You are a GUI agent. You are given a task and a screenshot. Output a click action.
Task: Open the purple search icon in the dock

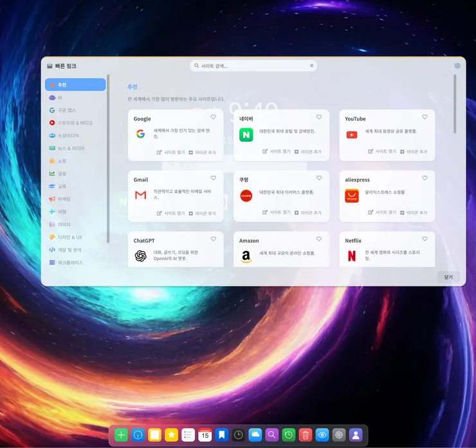click(x=272, y=435)
